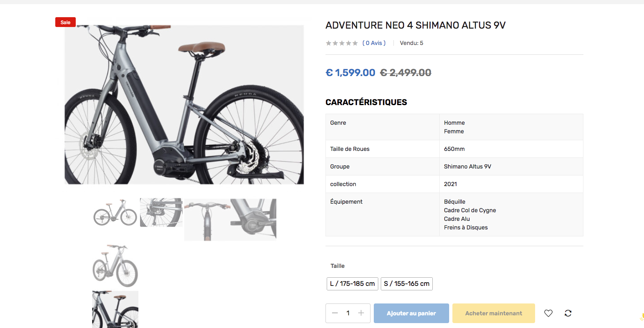This screenshot has height=328, width=644.
Task: Select size S / 155-165 cm
Action: click(x=407, y=284)
